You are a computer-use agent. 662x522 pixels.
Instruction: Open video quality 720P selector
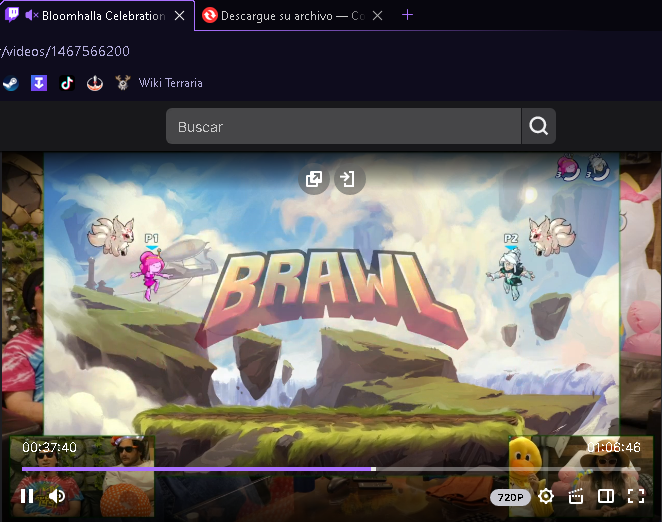510,498
